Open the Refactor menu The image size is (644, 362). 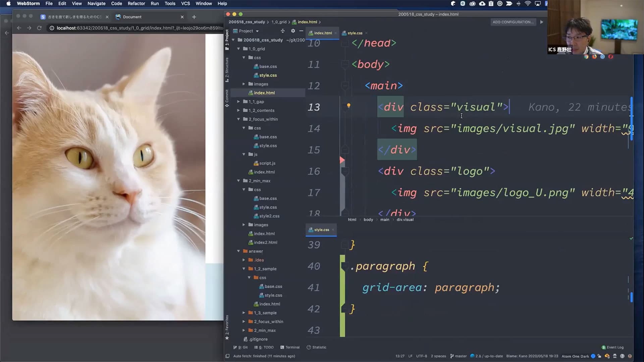click(x=136, y=3)
